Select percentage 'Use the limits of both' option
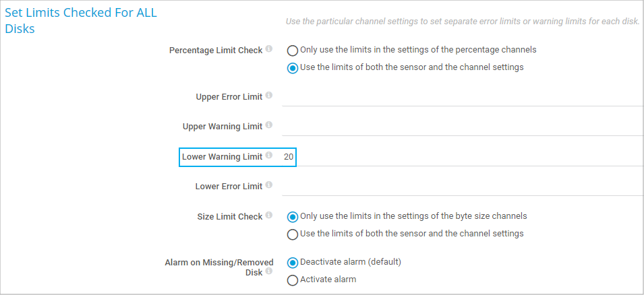 tap(293, 68)
